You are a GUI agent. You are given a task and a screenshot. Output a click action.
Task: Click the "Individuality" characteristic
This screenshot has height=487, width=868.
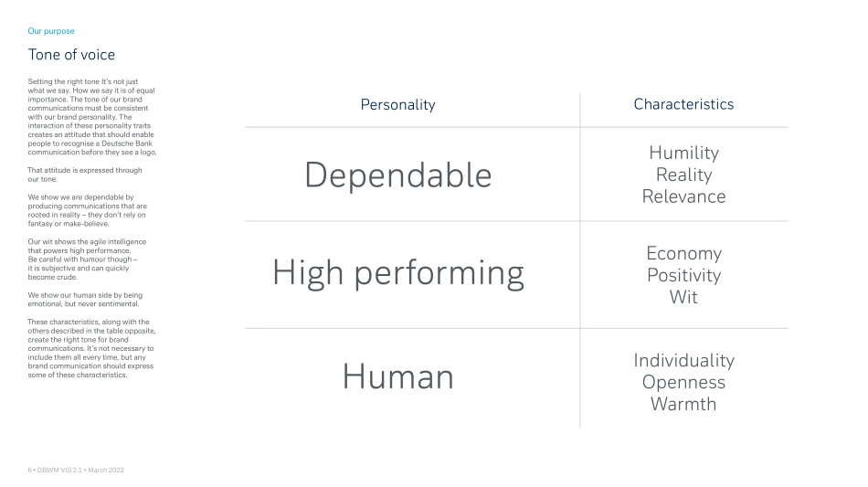[683, 360]
